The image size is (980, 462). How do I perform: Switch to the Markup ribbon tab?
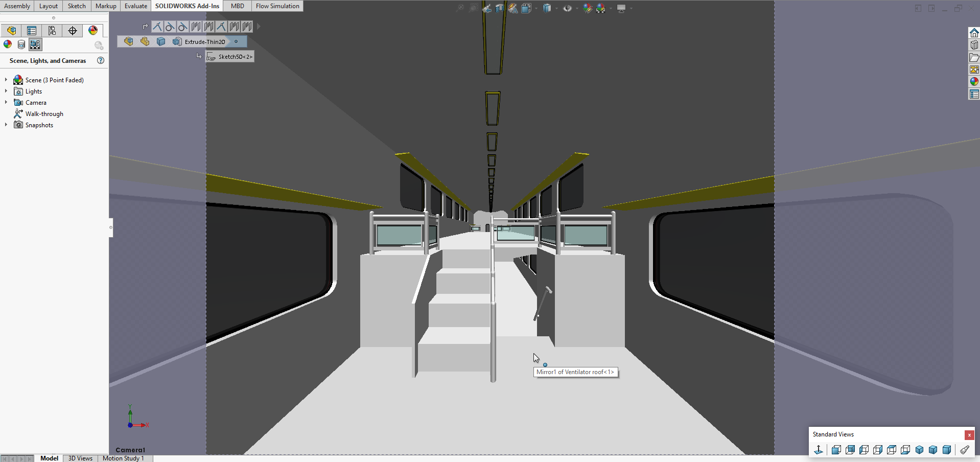pos(106,6)
